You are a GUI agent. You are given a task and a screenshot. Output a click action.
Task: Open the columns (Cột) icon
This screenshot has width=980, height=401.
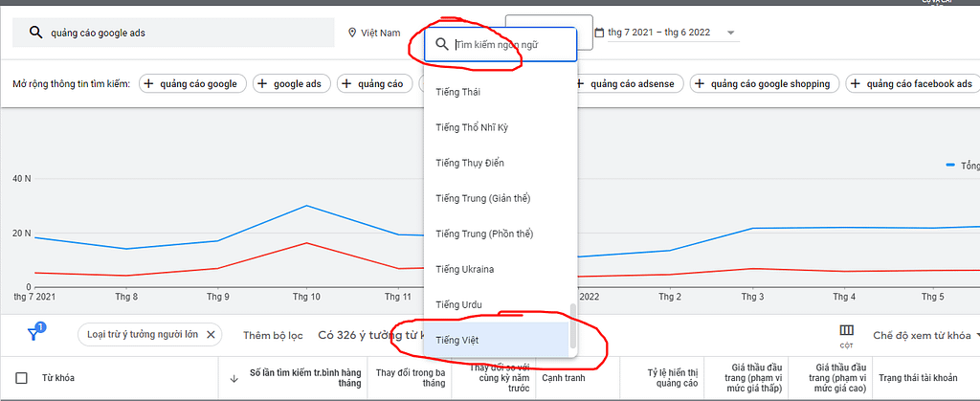846,335
